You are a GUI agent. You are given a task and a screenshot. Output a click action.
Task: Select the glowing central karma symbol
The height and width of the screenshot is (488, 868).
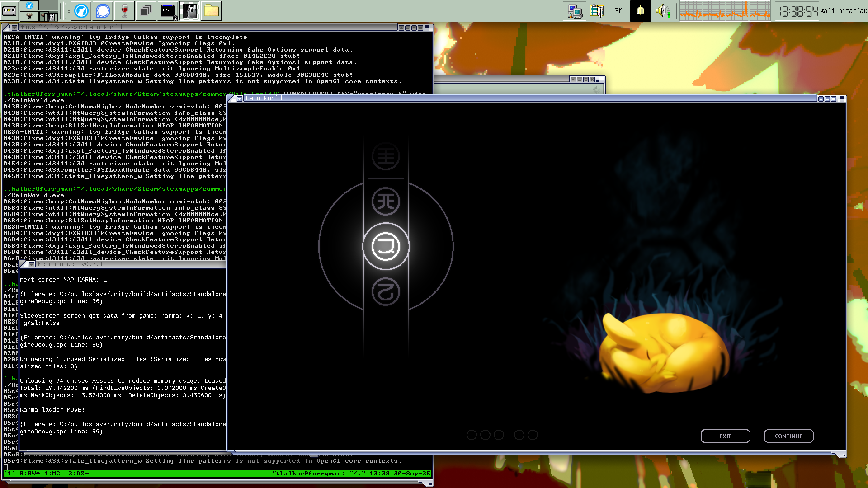point(386,246)
